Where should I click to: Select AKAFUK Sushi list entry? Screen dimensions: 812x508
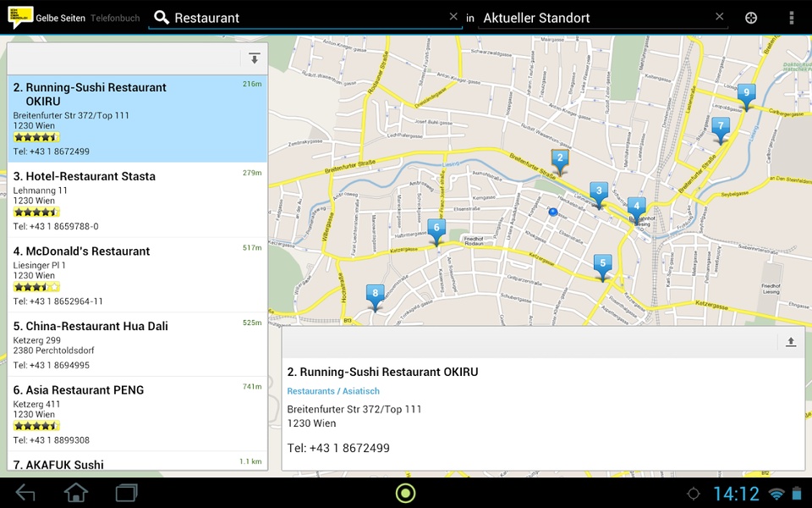[137, 461]
